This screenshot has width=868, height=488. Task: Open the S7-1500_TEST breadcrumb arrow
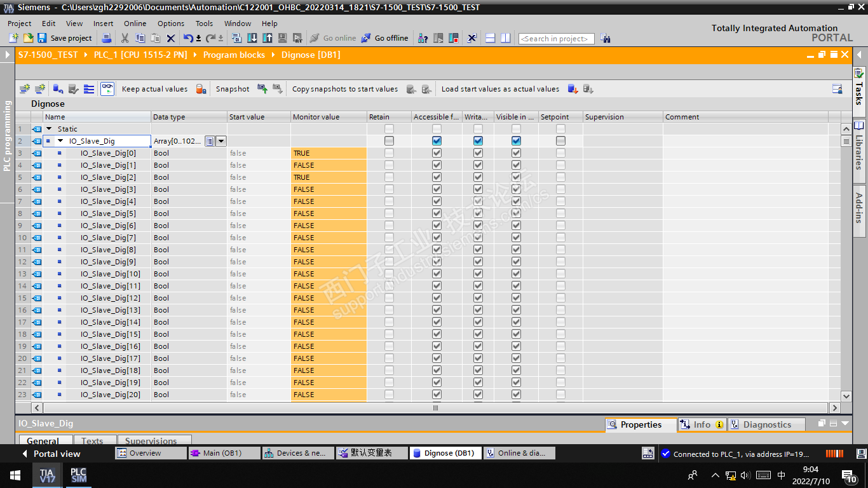pos(86,55)
